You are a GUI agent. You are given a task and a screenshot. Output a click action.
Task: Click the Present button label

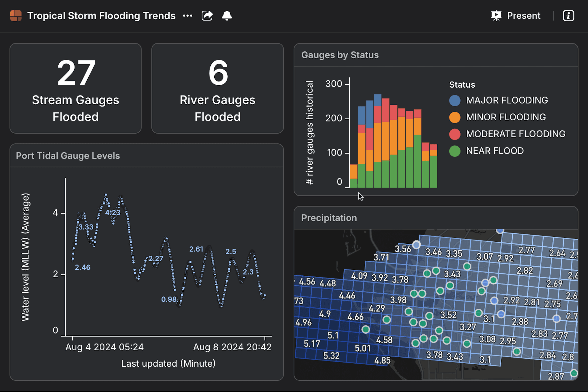click(x=524, y=16)
